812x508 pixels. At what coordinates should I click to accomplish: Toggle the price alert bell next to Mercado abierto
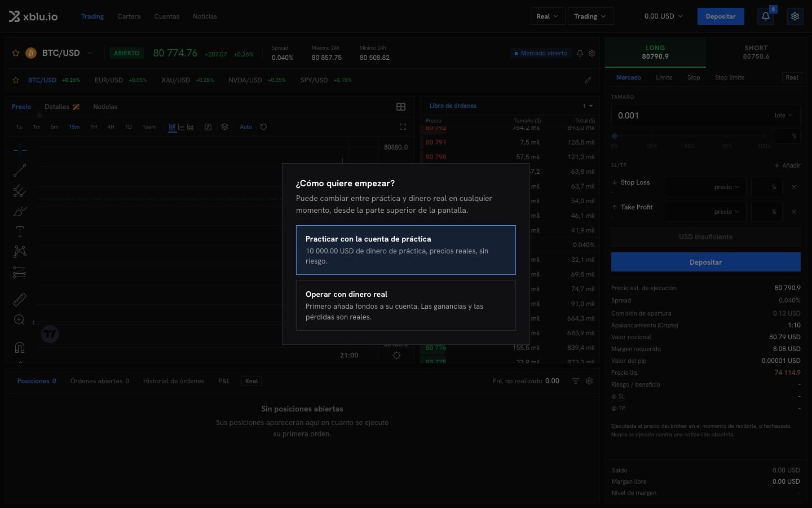pos(580,53)
